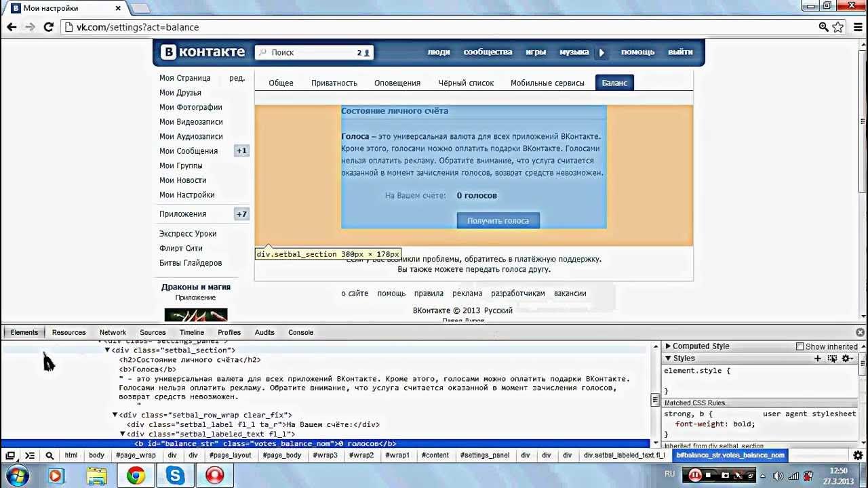Screen dimensions: 868x488
Task: Select #page_layout in the breadcrumb bar
Action: pyautogui.click(x=230, y=455)
